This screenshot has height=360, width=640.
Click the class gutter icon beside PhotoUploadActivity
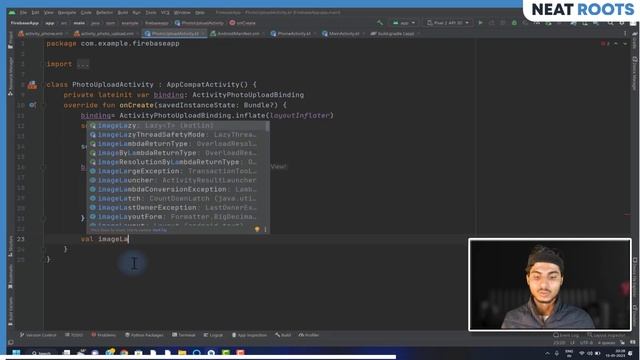(32, 85)
